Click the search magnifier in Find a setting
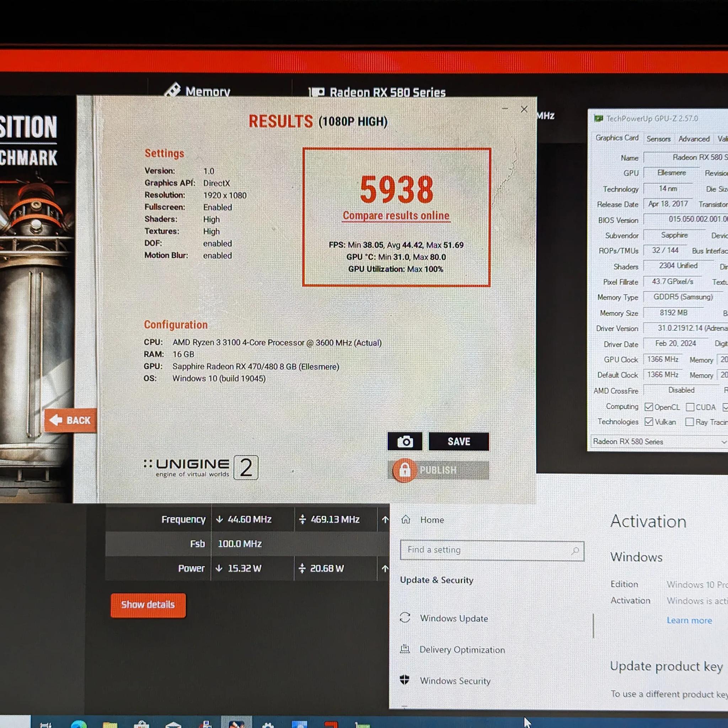This screenshot has width=728, height=728. point(575,551)
